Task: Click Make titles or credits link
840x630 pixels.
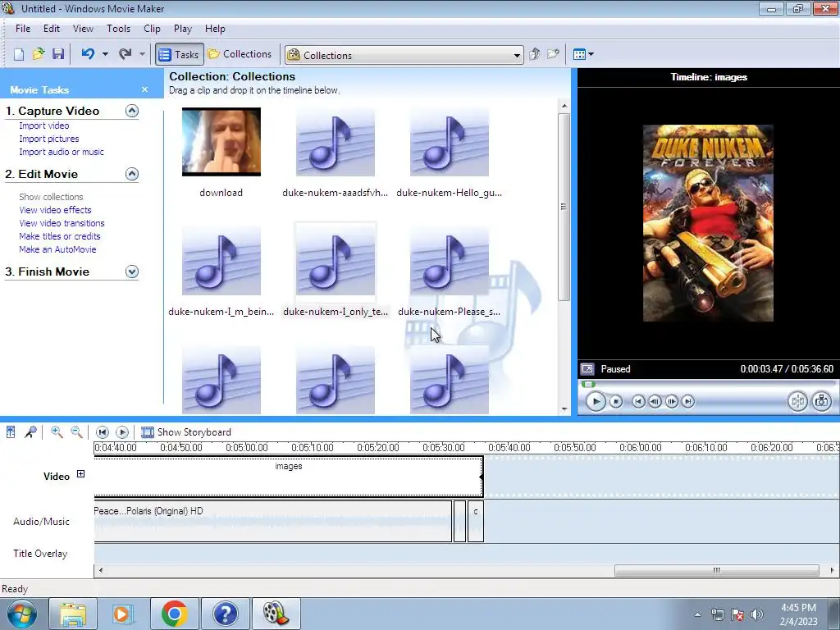Action: 59,236
